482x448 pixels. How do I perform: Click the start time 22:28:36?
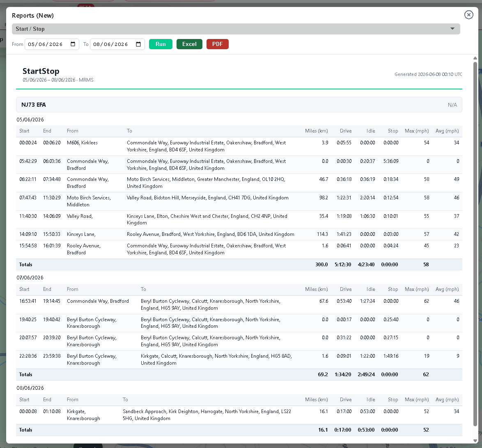click(x=28, y=356)
